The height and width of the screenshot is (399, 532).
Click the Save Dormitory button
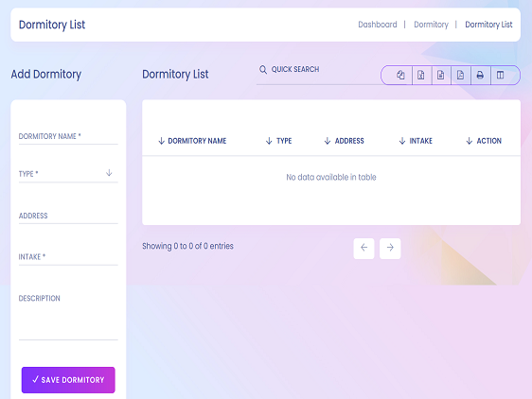coord(68,380)
